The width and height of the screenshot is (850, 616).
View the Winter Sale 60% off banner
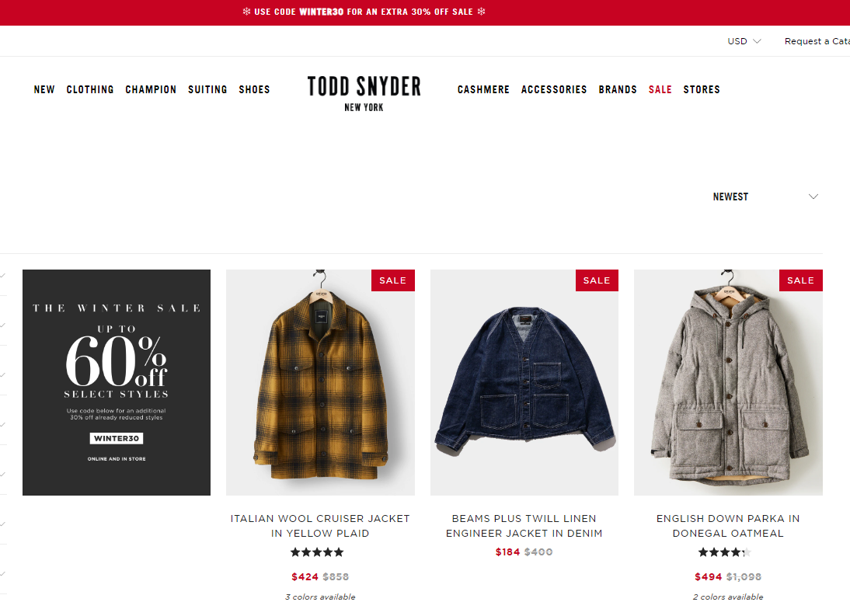click(117, 382)
